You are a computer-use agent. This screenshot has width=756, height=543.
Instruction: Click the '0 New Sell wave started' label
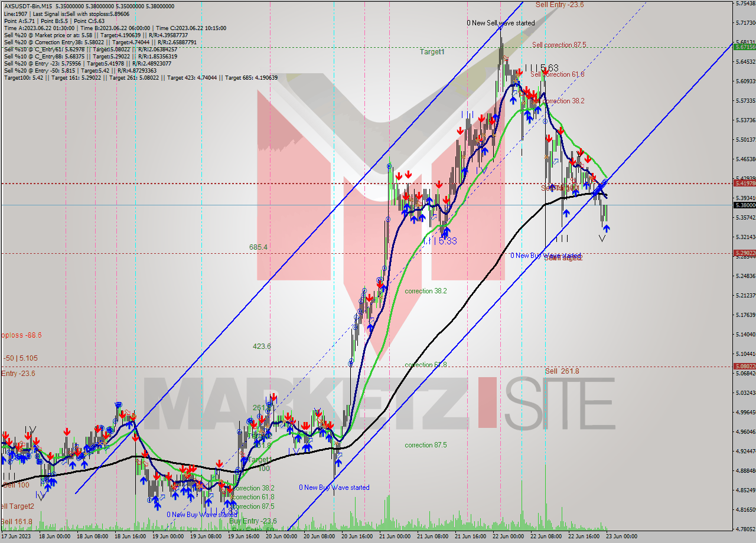point(500,23)
